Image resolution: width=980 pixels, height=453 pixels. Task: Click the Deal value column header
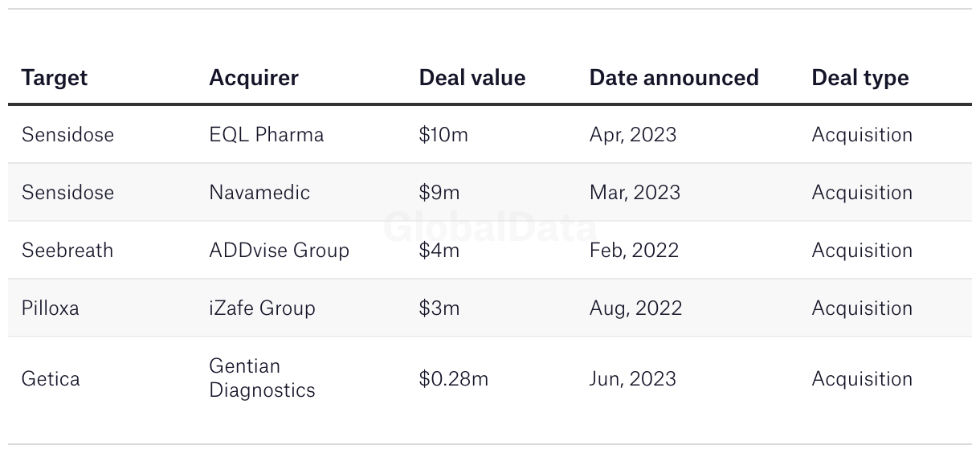[x=472, y=78]
